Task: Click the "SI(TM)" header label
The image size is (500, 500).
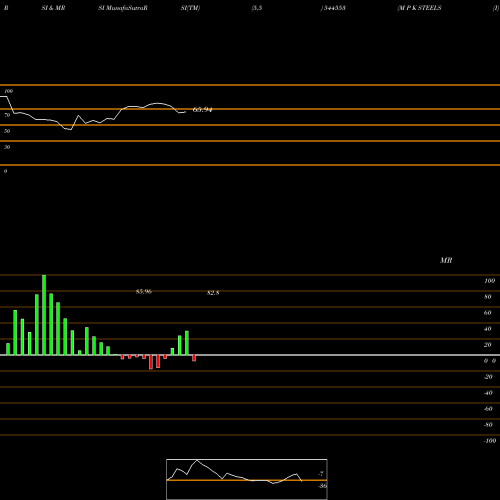Action: [190, 8]
